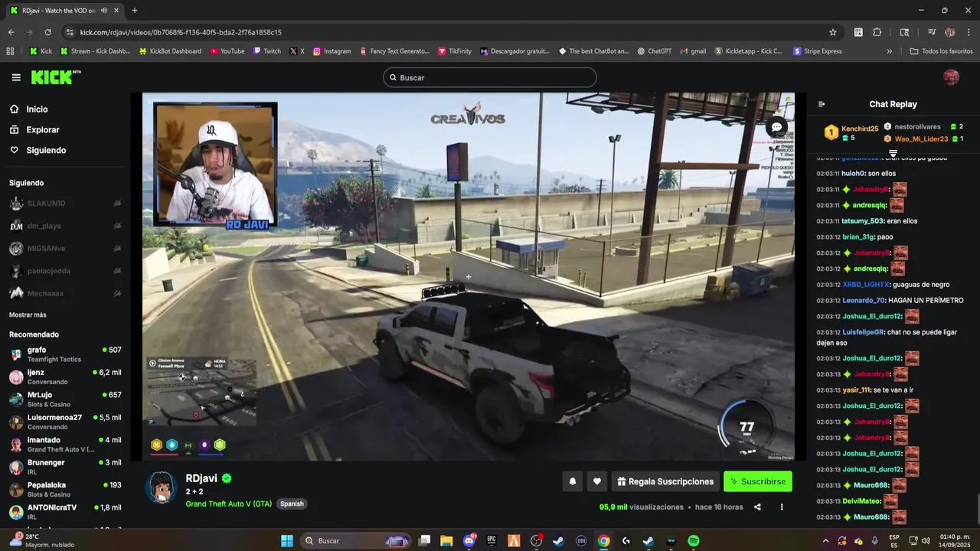
Task: Open Instagram bookmark
Action: (x=332, y=51)
